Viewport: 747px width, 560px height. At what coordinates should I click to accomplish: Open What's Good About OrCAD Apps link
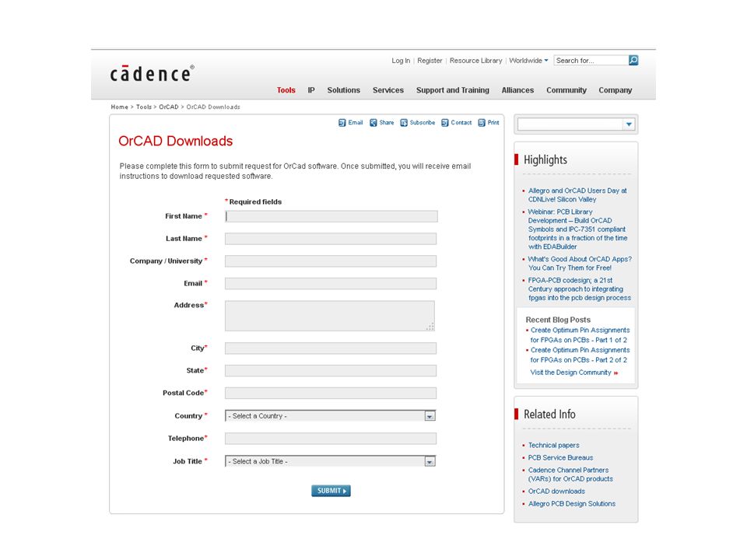point(580,264)
